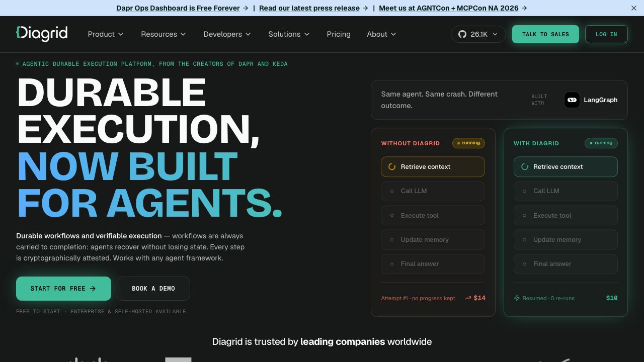Select Execute tool step under With Diagrid
Image resolution: width=644 pixels, height=362 pixels.
[x=566, y=216]
